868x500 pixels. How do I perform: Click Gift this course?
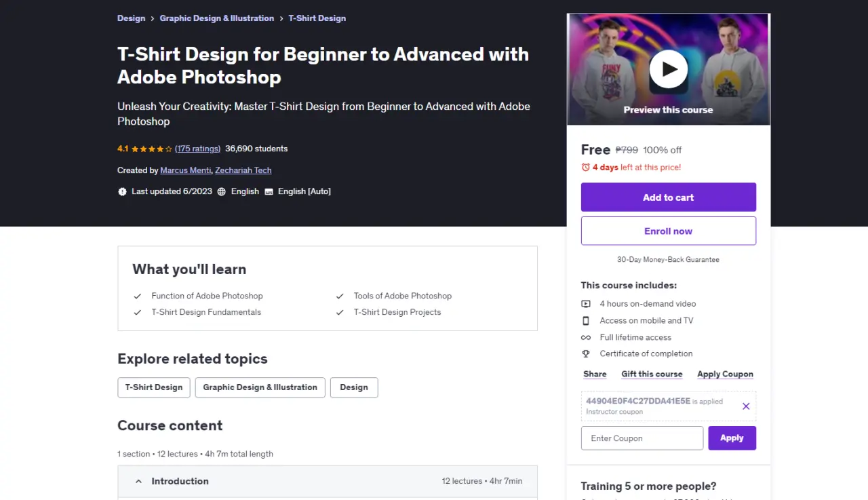click(652, 374)
